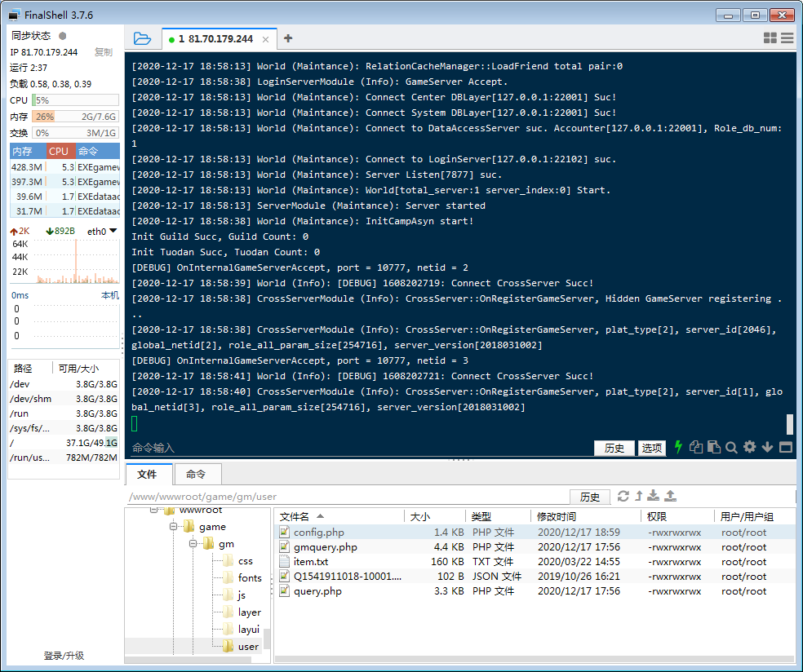Switch to grid layout view icon
The height and width of the screenshot is (672, 803).
coord(770,38)
